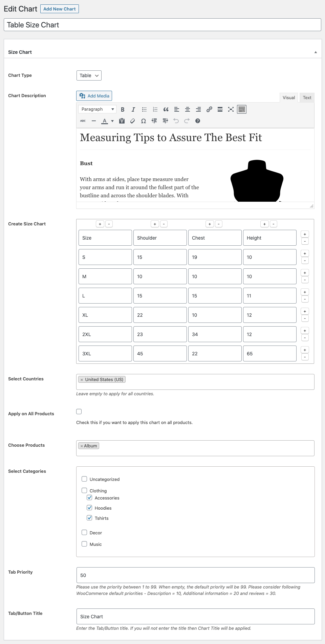Open keyboard shortcuts help icon

(198, 121)
